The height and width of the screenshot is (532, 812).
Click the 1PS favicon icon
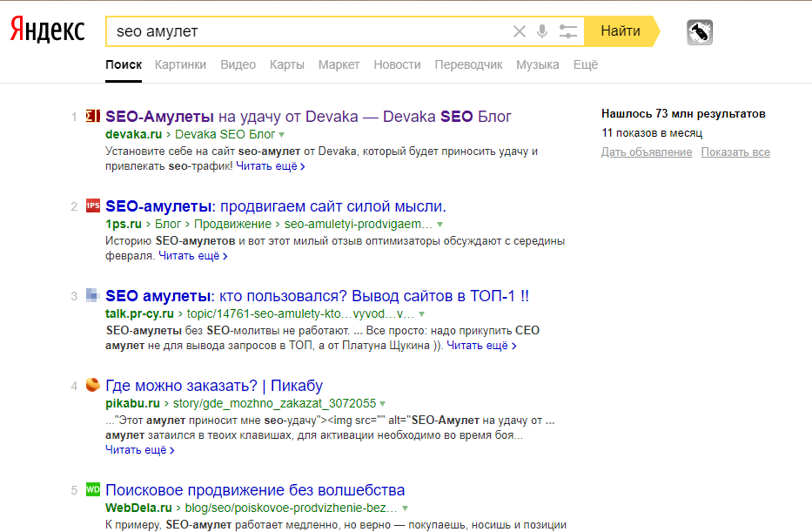(93, 206)
